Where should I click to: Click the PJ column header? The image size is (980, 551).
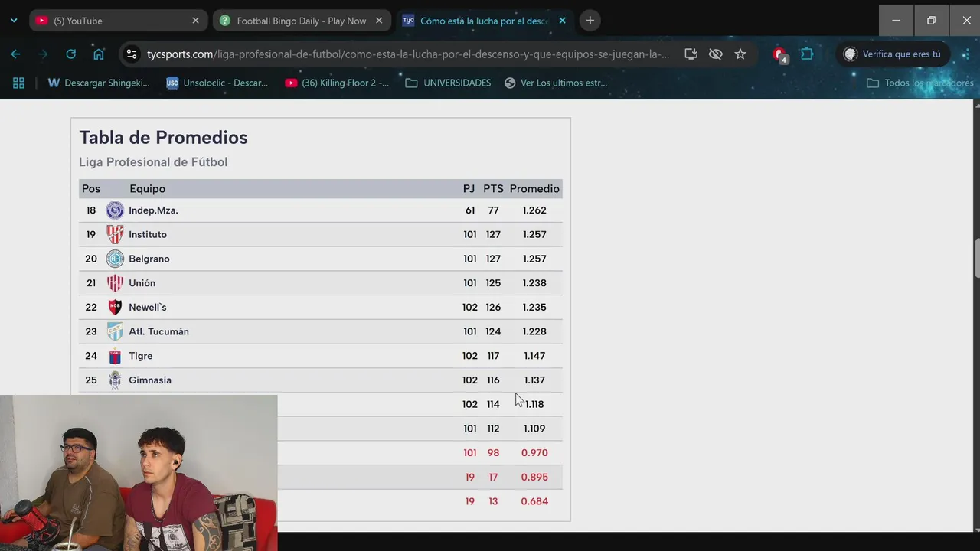tap(469, 189)
